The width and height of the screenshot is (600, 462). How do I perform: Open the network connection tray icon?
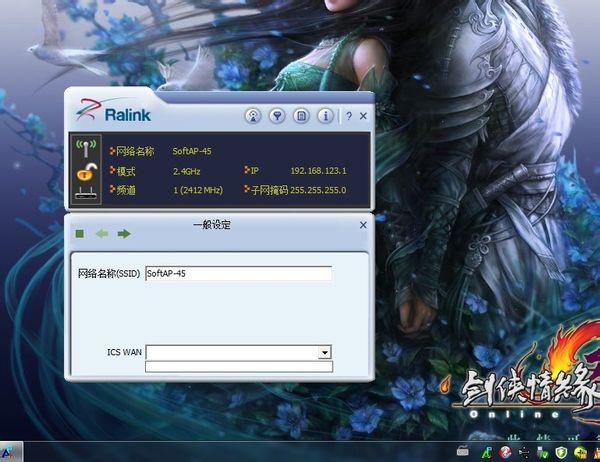coord(524,453)
